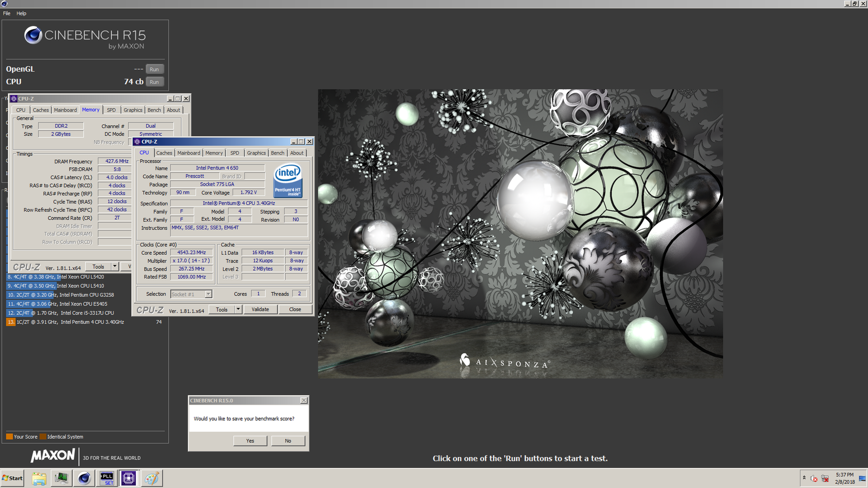Click the Cinebench R15 logo
The width and height of the screenshot is (868, 488).
(85, 36)
